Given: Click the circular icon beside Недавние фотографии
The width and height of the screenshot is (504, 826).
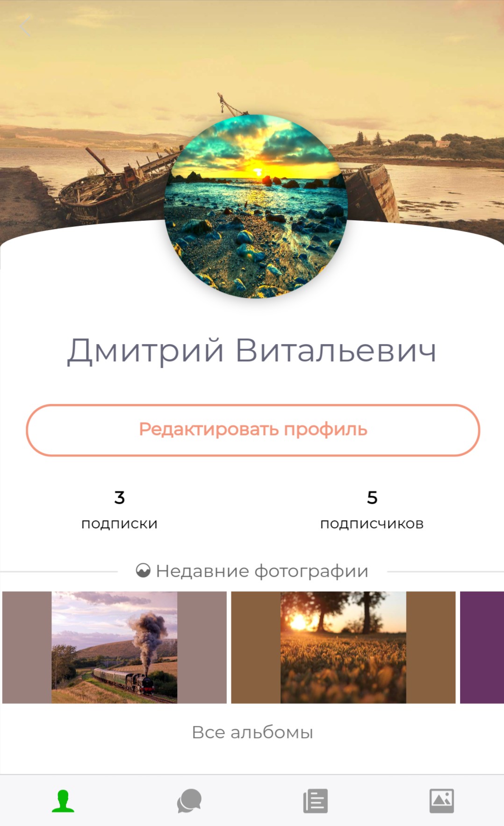Looking at the screenshot, I should click(143, 571).
